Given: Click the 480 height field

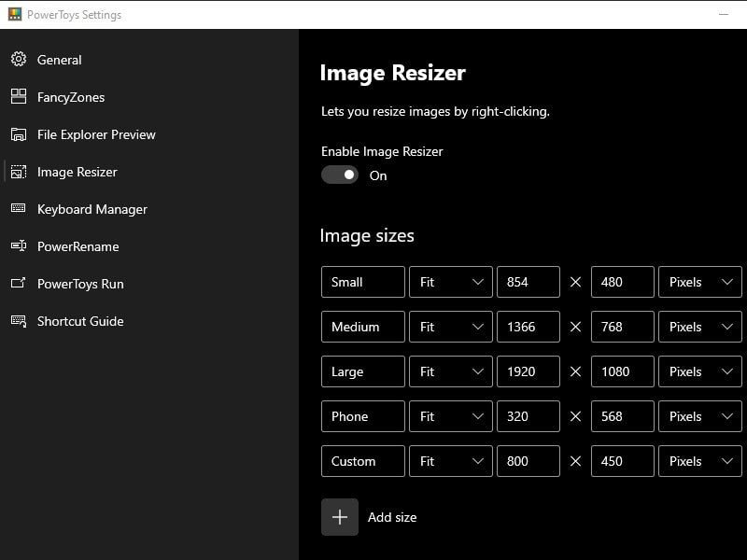Looking at the screenshot, I should pyautogui.click(x=623, y=282).
